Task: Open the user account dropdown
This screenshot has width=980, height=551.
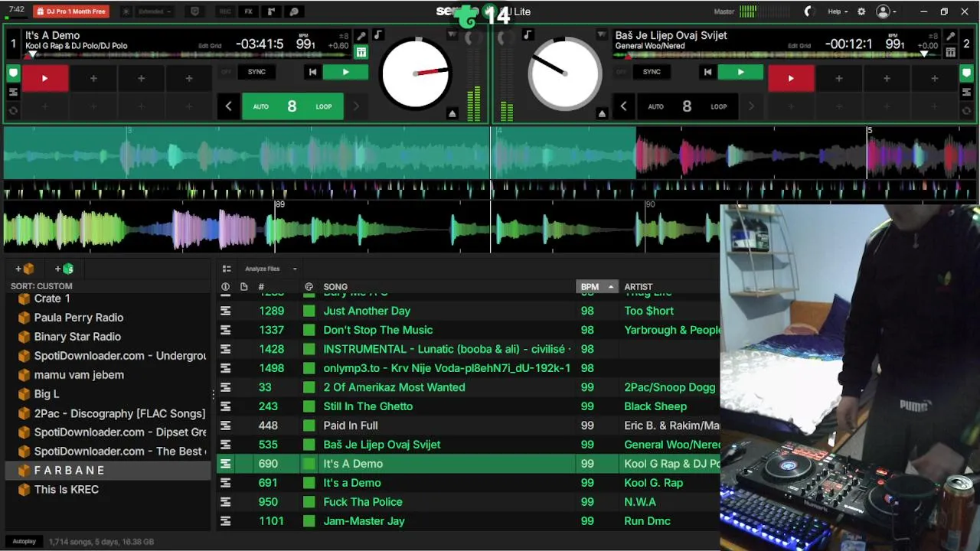Action: (x=887, y=11)
